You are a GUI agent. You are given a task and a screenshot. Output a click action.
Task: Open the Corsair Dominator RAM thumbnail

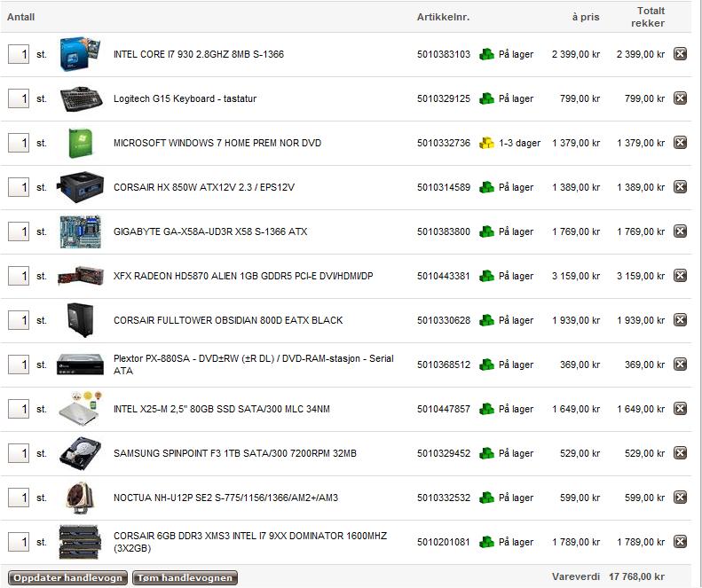(x=80, y=542)
